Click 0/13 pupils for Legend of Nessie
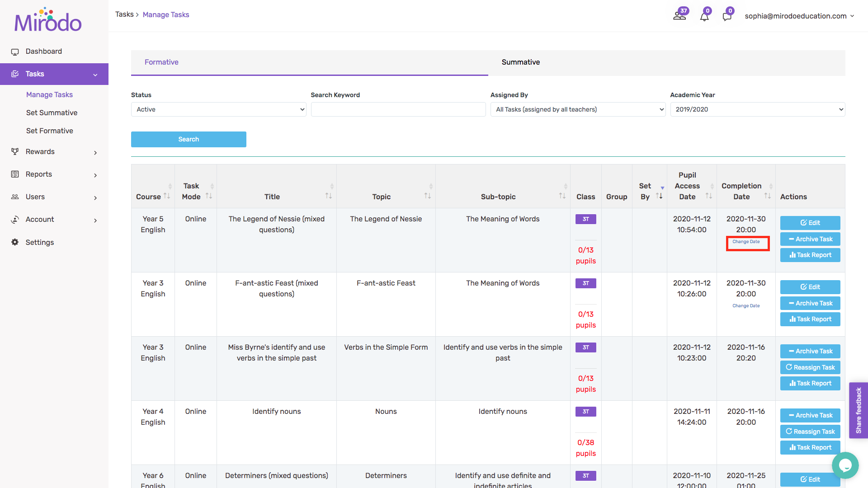The height and width of the screenshot is (488, 868). pyautogui.click(x=586, y=255)
